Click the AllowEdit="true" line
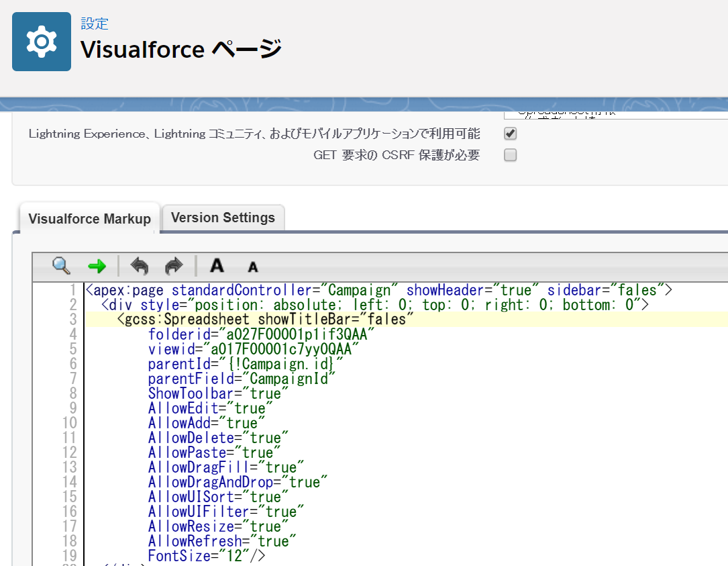The height and width of the screenshot is (566, 728). pyautogui.click(x=210, y=408)
